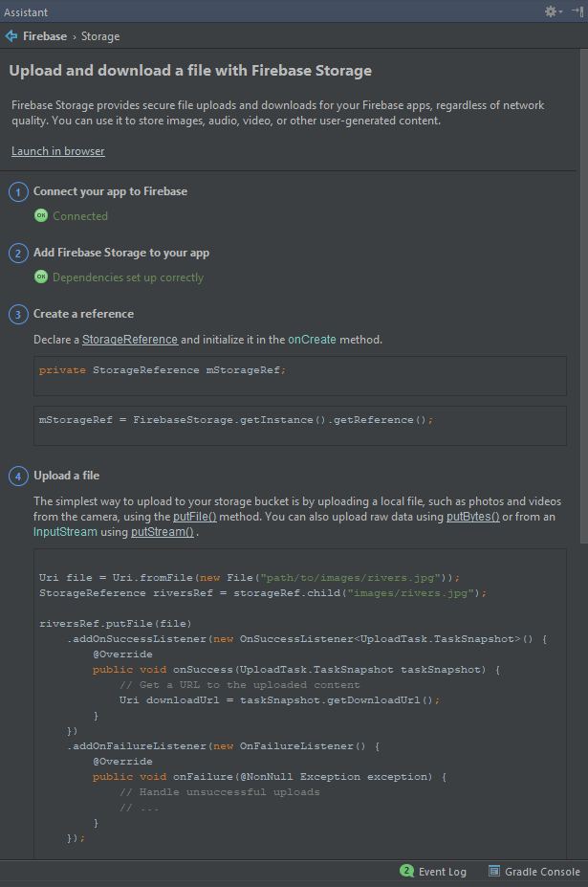This screenshot has width=588, height=887.
Task: Click the Gradle Console icon in the status bar
Action: click(x=494, y=871)
